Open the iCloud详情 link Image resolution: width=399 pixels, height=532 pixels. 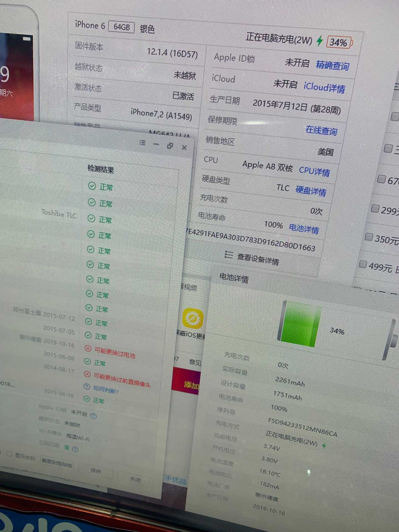pos(324,88)
